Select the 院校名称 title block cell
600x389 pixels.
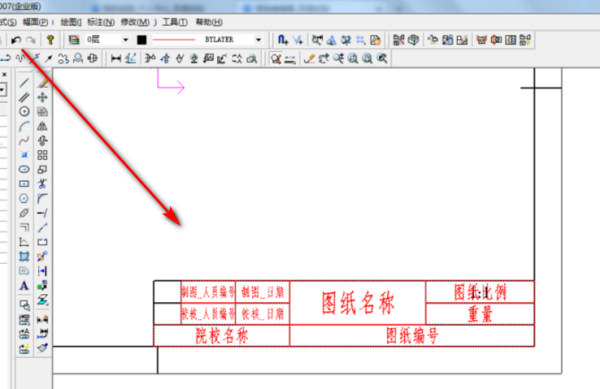[x=222, y=336]
